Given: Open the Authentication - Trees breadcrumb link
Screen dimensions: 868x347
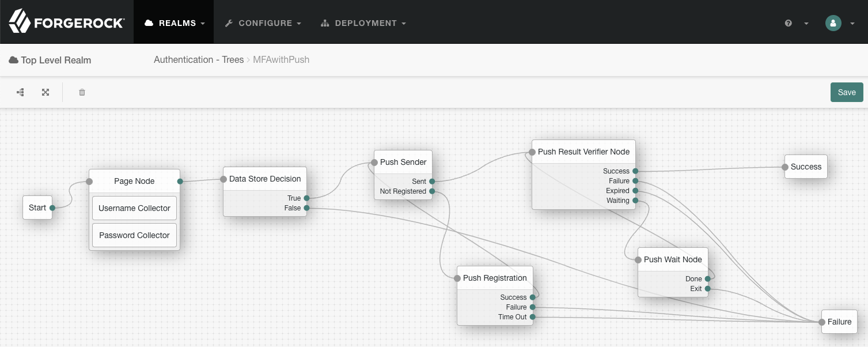Looking at the screenshot, I should 199,60.
